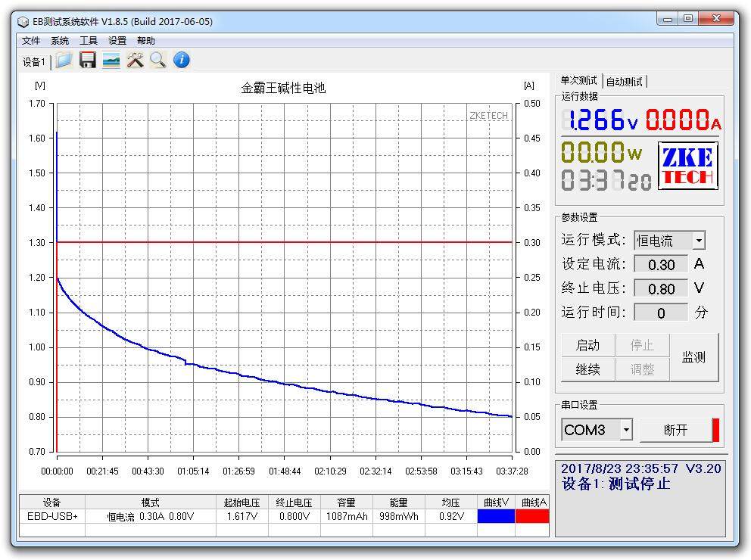Open the hammer and wrench tools icon
The image size is (751, 560).
click(x=135, y=61)
